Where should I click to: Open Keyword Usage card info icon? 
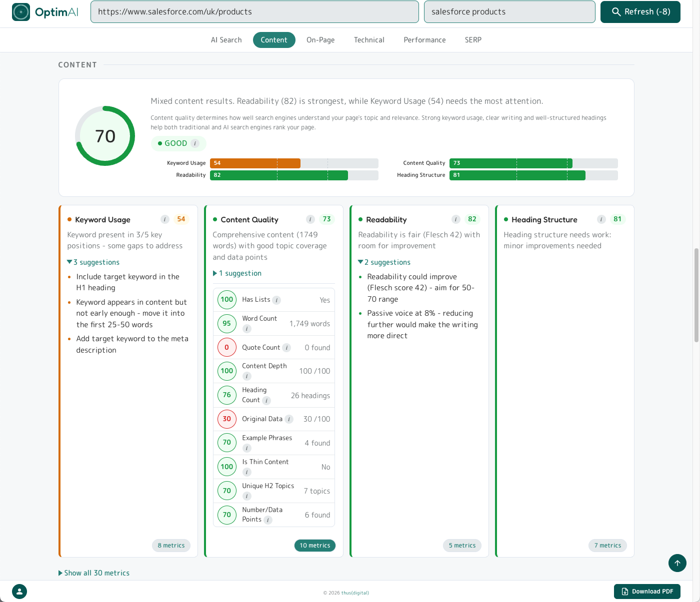[164, 219]
